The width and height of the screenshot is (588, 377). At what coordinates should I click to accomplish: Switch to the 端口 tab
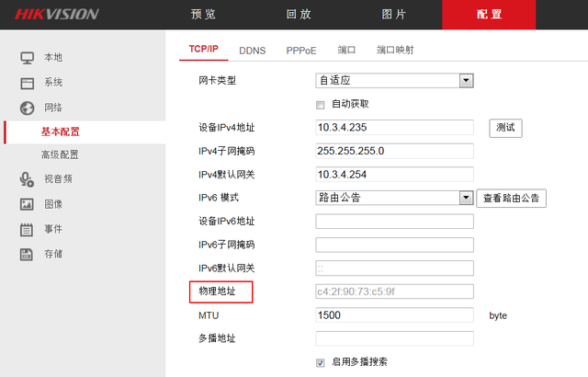(346, 50)
